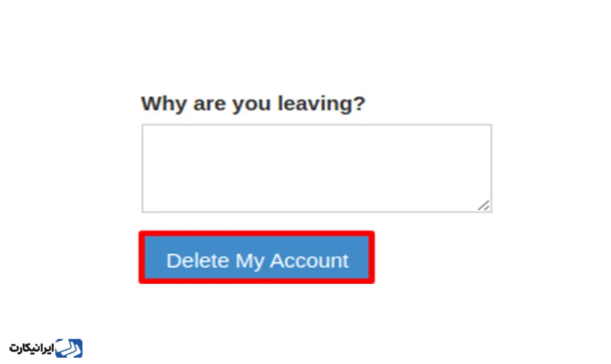Place cursor in the leaving reason box
Screen dimensions: 611x364
click(316, 168)
